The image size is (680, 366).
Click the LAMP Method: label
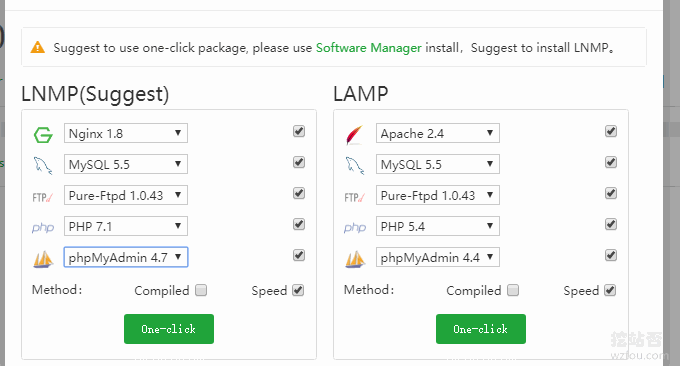[369, 290]
